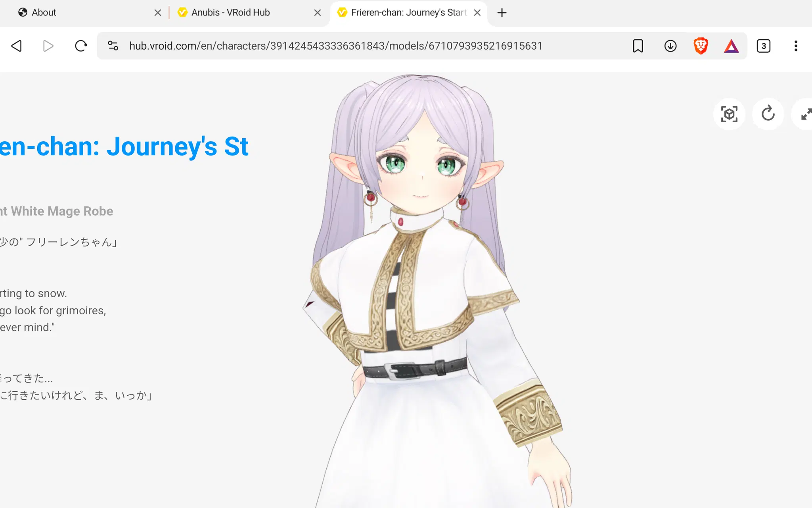Go forward to the next page
The width and height of the screenshot is (812, 508).
[x=48, y=46]
